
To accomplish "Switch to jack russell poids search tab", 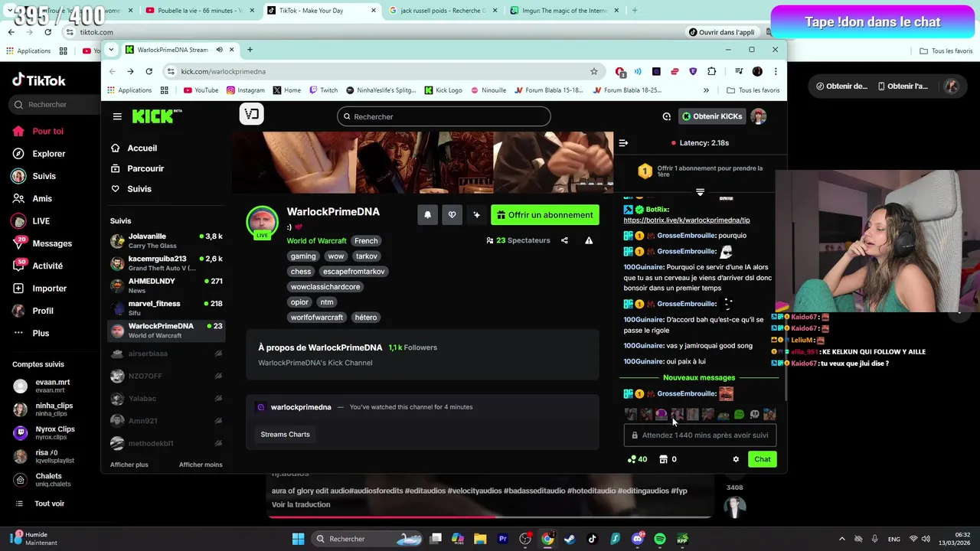I will point(443,11).
